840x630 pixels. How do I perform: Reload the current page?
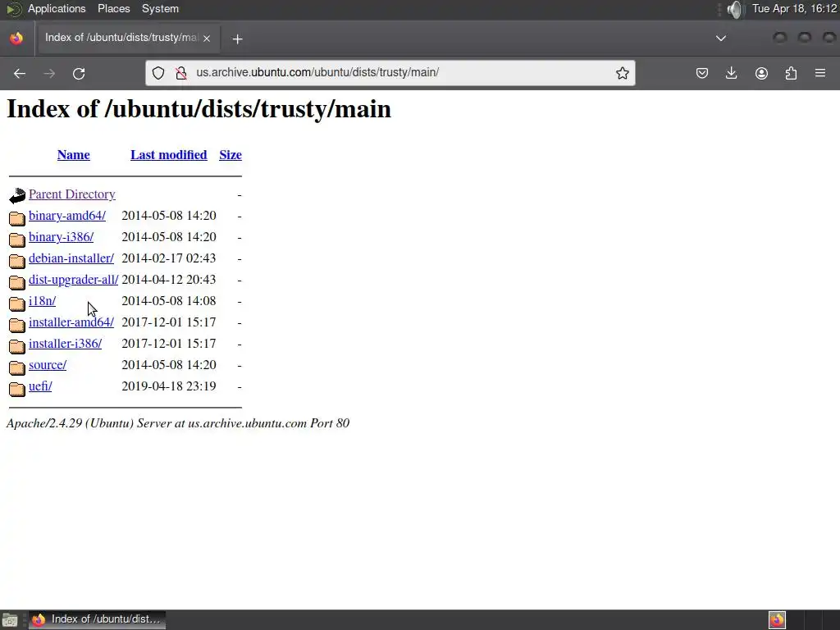(79, 73)
